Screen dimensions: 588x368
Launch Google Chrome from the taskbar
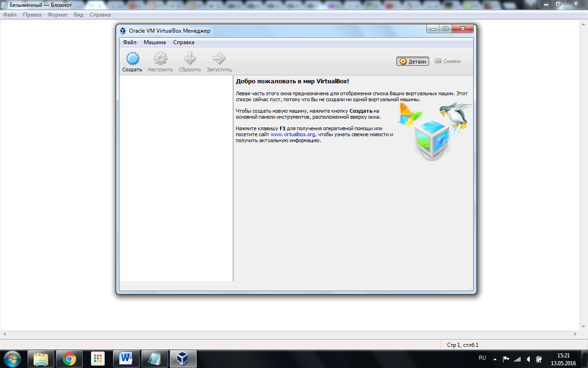(x=69, y=359)
